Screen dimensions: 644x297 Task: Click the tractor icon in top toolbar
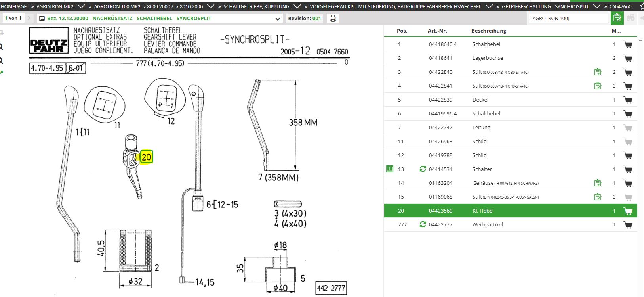point(630,18)
